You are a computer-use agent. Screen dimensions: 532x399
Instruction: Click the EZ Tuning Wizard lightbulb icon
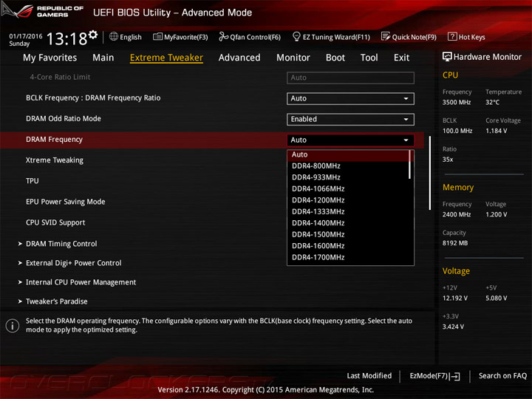(296, 36)
